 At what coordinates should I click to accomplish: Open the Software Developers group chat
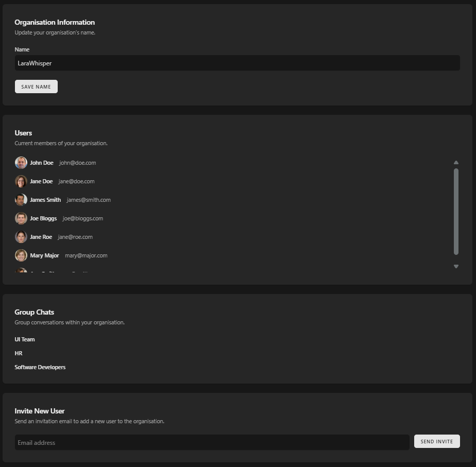[x=40, y=367]
